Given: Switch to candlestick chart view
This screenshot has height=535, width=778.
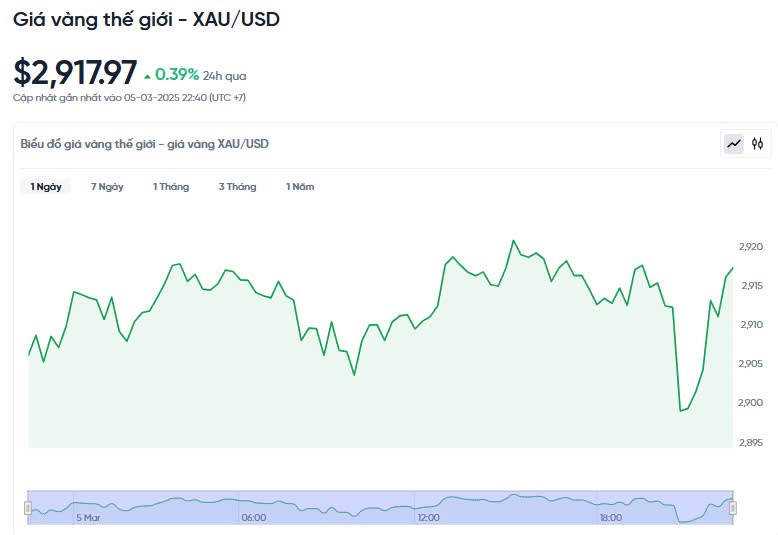Looking at the screenshot, I should click(x=758, y=144).
